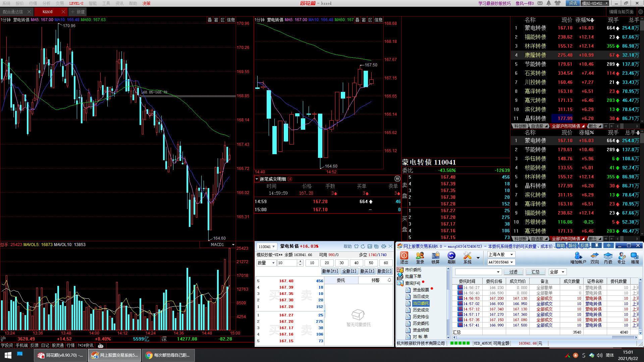Switch to the 配合通达信 tab

point(13,11)
